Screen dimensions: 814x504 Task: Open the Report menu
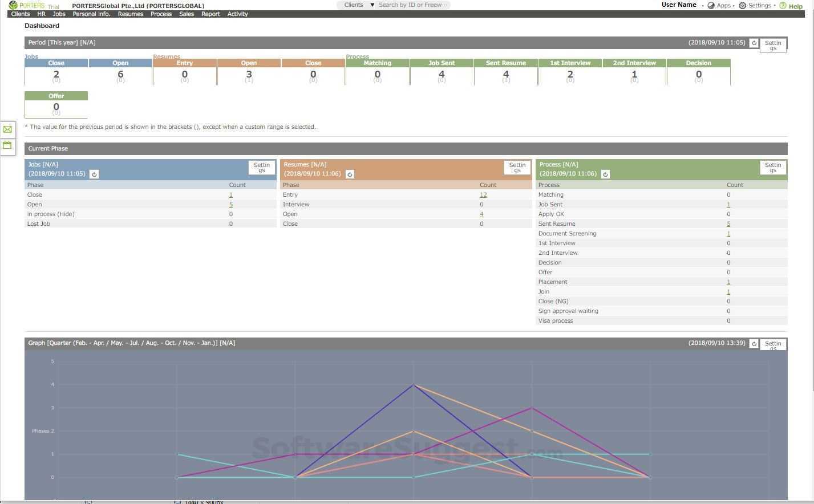click(210, 14)
